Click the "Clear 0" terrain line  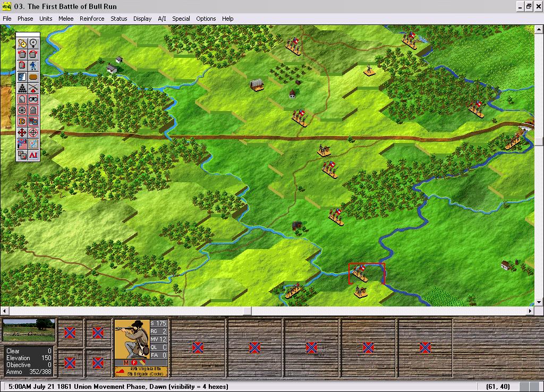coord(29,351)
